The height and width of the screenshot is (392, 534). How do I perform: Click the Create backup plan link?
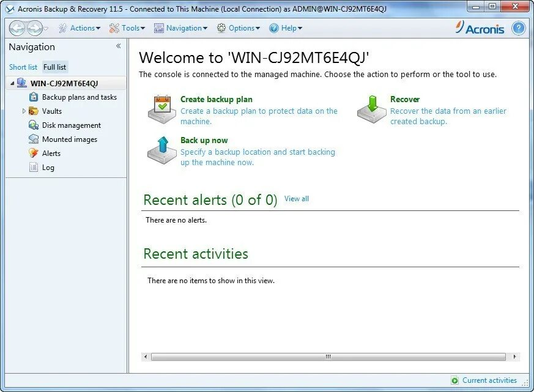[217, 100]
